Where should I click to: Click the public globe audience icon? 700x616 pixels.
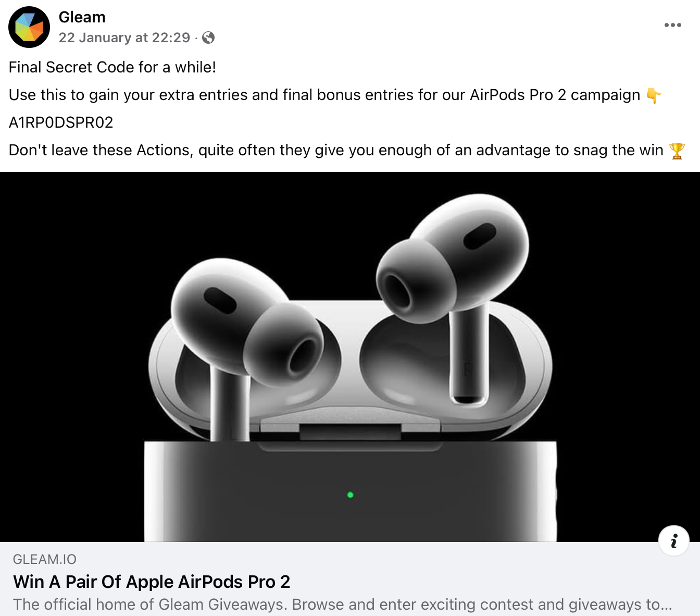coord(208,38)
